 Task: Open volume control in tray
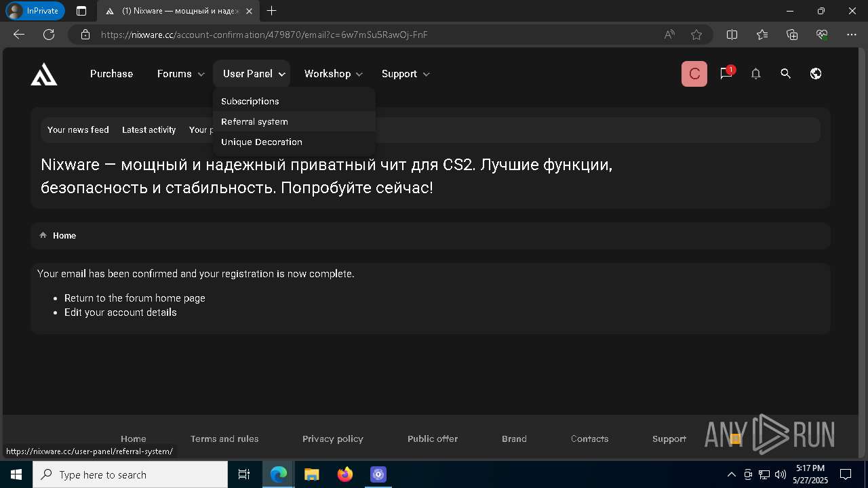tap(781, 474)
